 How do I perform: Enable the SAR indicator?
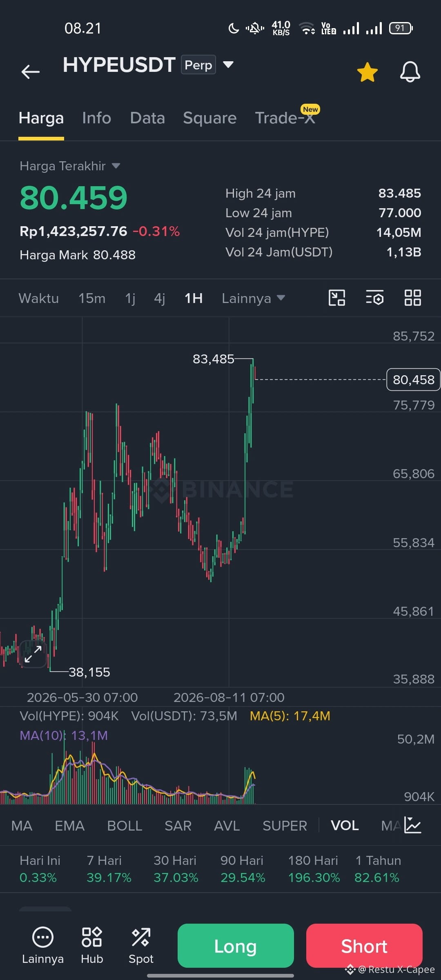[178, 826]
